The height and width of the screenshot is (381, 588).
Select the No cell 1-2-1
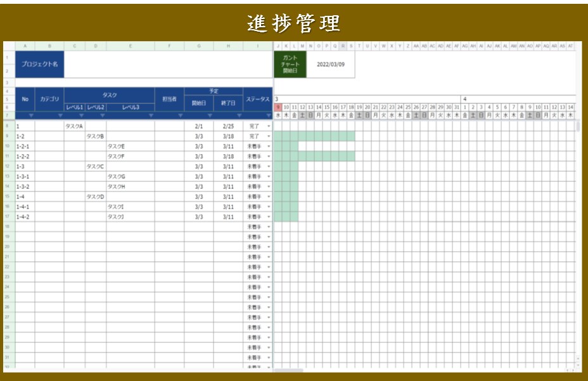pyautogui.click(x=25, y=146)
